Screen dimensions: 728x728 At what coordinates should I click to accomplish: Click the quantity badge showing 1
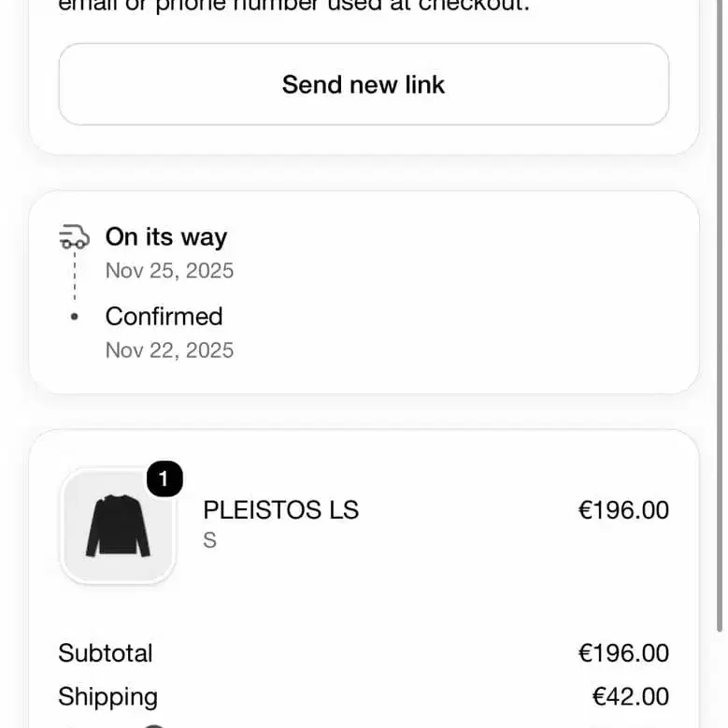pyautogui.click(x=164, y=478)
